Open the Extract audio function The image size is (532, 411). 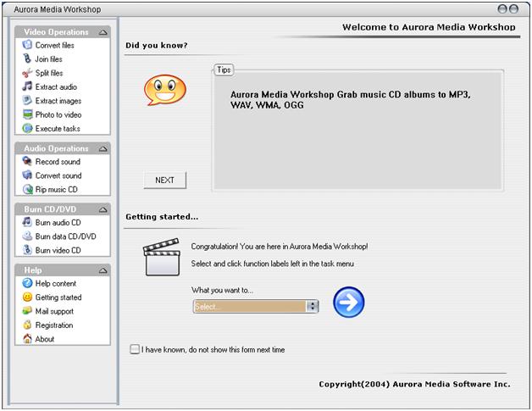pos(56,87)
